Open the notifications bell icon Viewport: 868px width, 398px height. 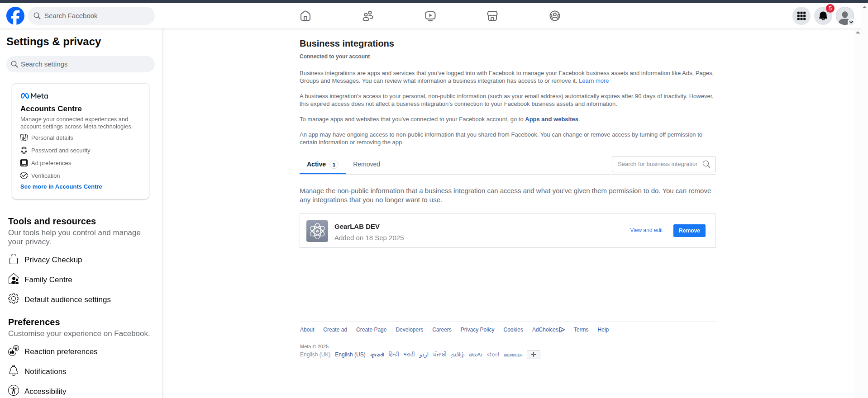point(823,16)
